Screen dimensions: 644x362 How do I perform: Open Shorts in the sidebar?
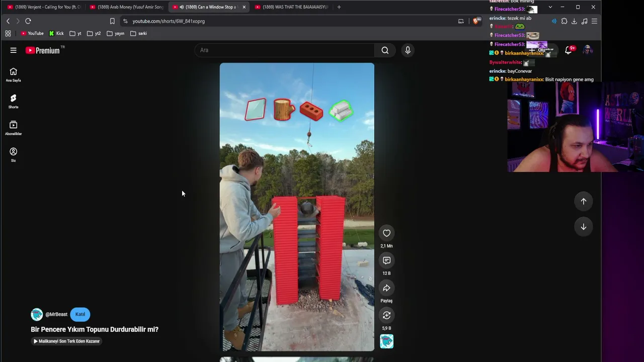14,102
